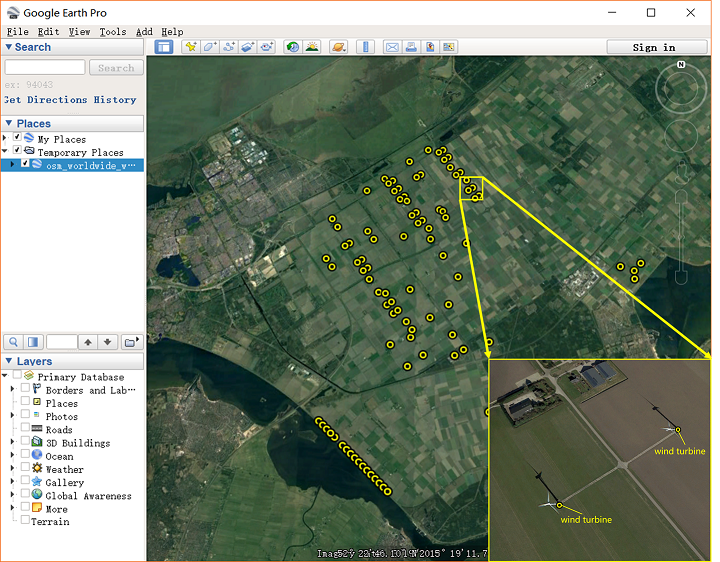Open the Edit menu
The width and height of the screenshot is (720, 562).
pos(48,32)
